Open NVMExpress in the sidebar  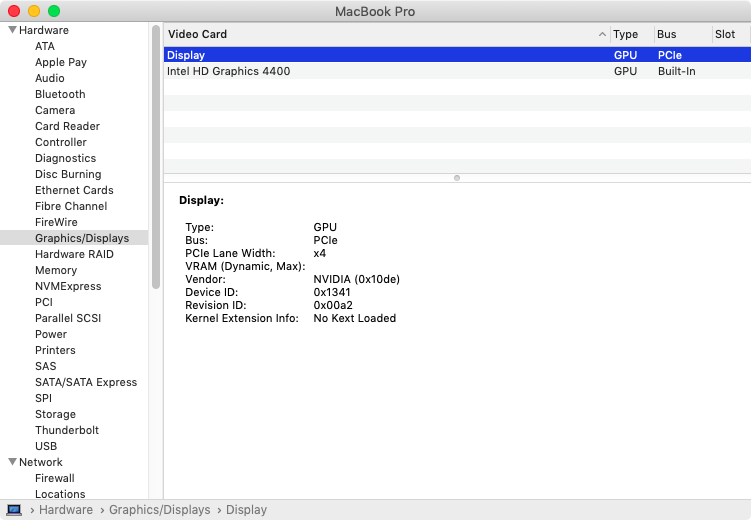[x=68, y=286]
